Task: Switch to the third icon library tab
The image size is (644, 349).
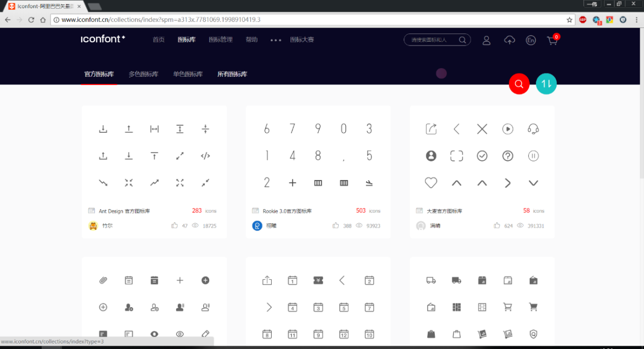Action: [188, 74]
